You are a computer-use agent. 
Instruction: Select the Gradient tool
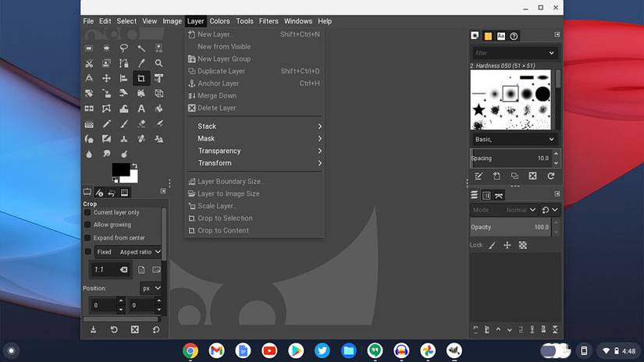[x=89, y=123]
